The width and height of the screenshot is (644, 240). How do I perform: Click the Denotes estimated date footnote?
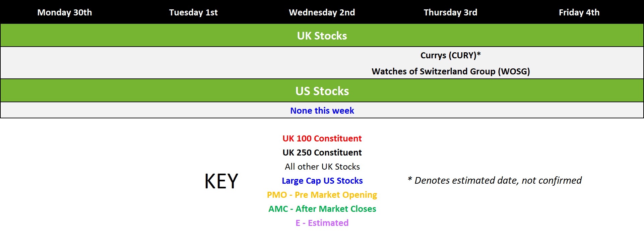[495, 180]
